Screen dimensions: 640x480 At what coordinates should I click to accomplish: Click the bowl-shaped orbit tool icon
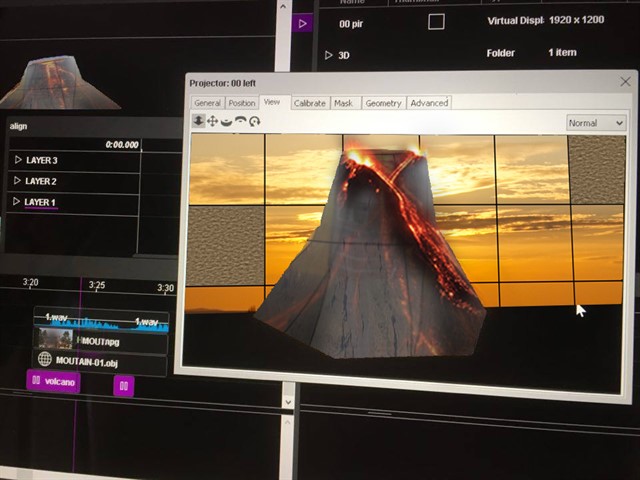tap(227, 121)
